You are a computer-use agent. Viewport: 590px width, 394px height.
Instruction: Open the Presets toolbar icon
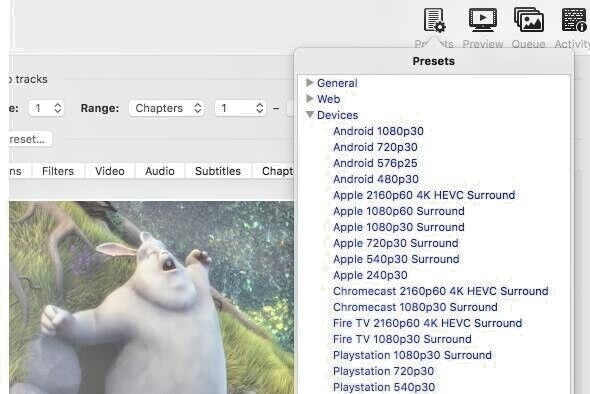click(435, 21)
